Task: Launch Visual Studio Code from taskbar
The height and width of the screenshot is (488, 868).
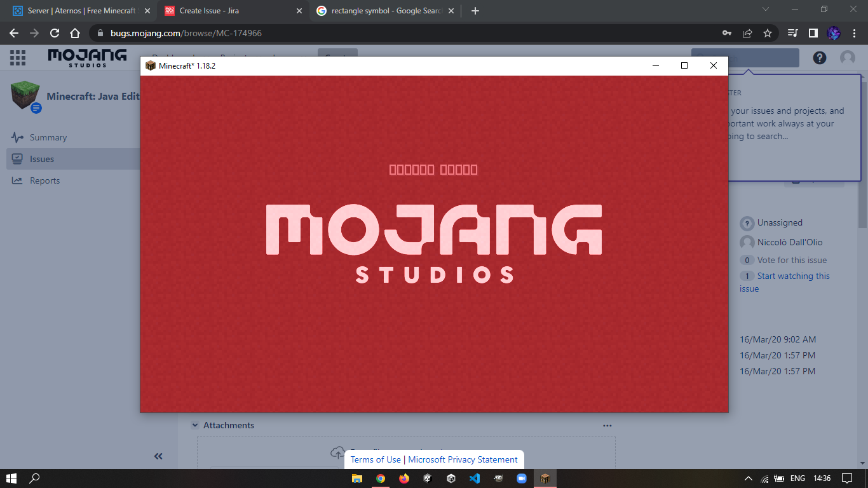Action: (x=475, y=478)
